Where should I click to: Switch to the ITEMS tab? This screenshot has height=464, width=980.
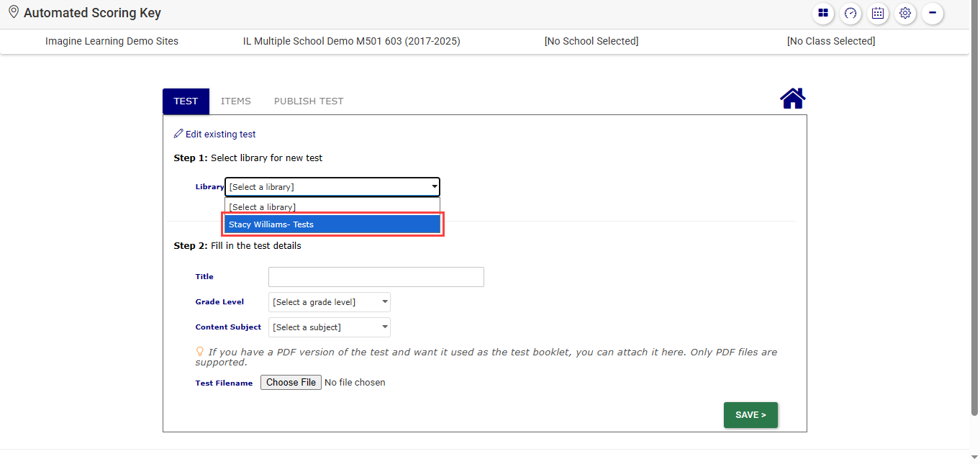(236, 101)
